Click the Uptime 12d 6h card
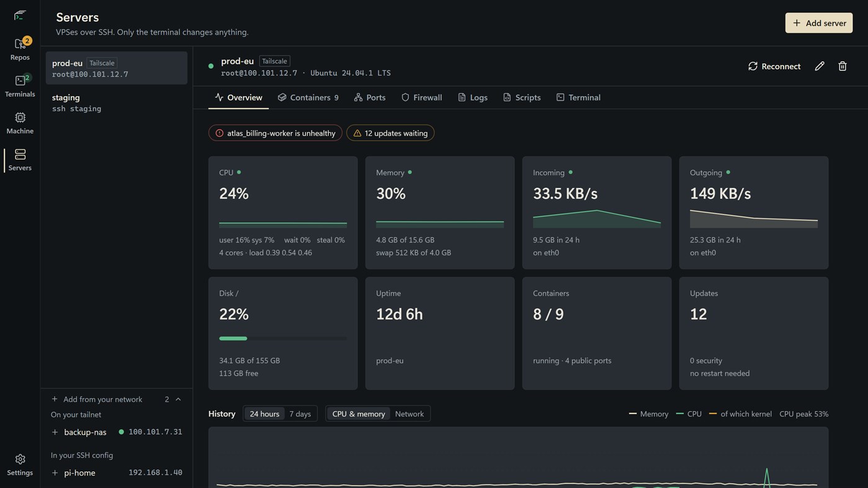Viewport: 868px width, 488px height. pos(440,334)
